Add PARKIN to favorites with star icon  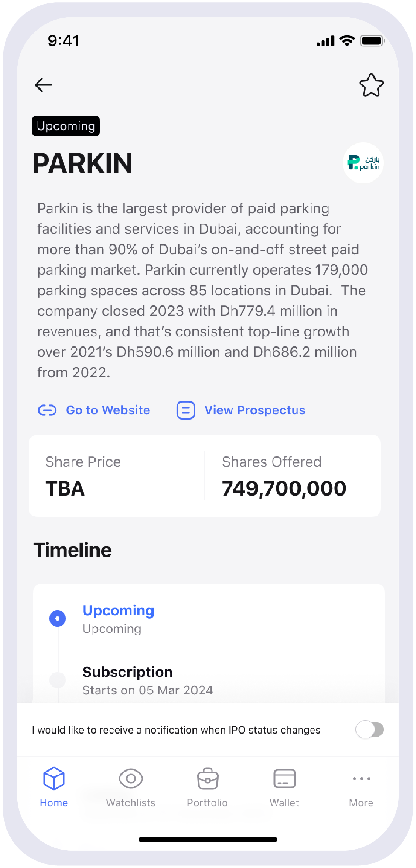click(x=371, y=85)
